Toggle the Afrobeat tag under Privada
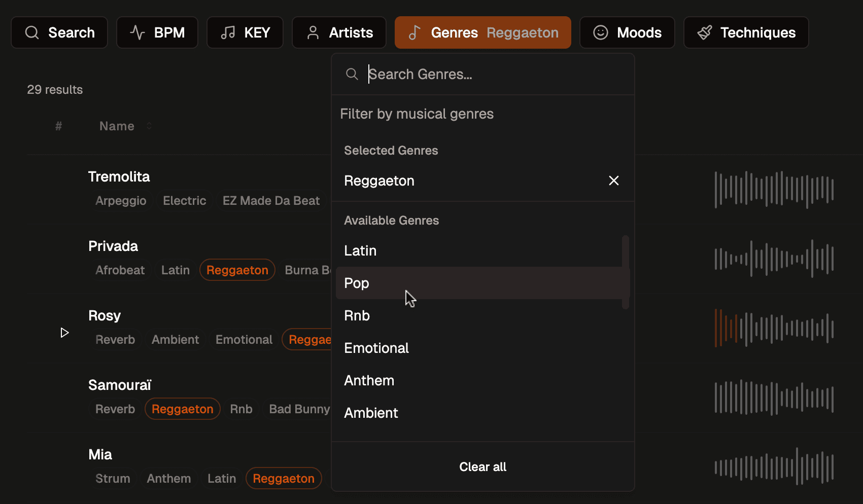This screenshot has width=863, height=504. 120,270
